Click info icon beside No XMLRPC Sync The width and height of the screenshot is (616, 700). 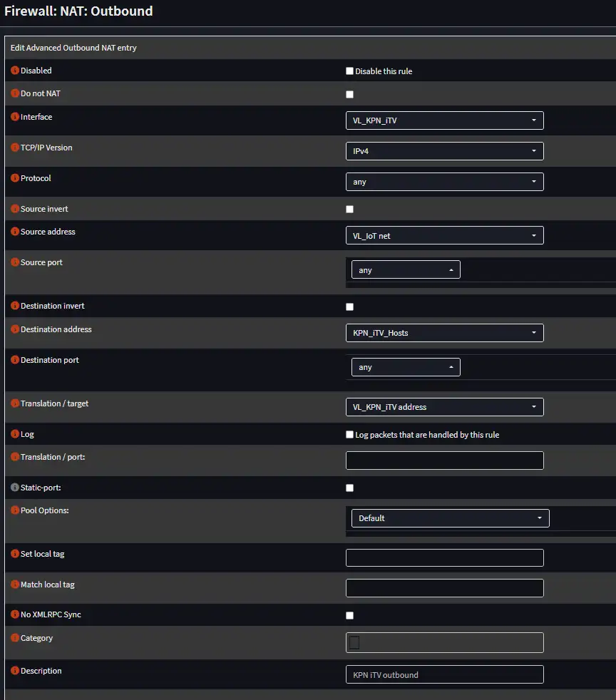[15, 614]
